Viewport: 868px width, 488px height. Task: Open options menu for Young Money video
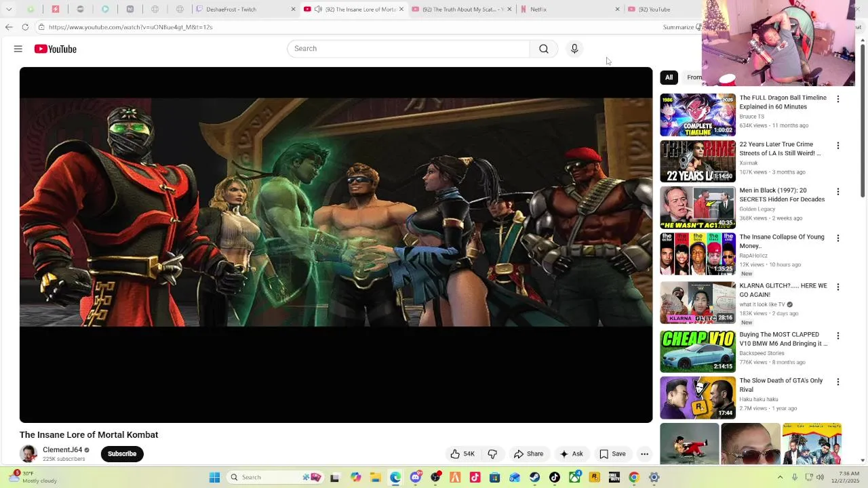(838, 239)
